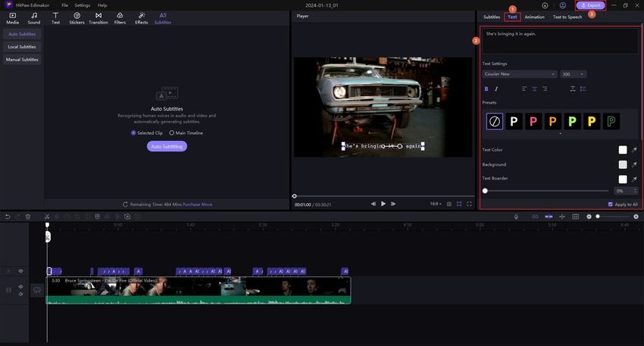Screen dimensions: 644x346
Task: Click the Sound library icon
Action: 34,18
